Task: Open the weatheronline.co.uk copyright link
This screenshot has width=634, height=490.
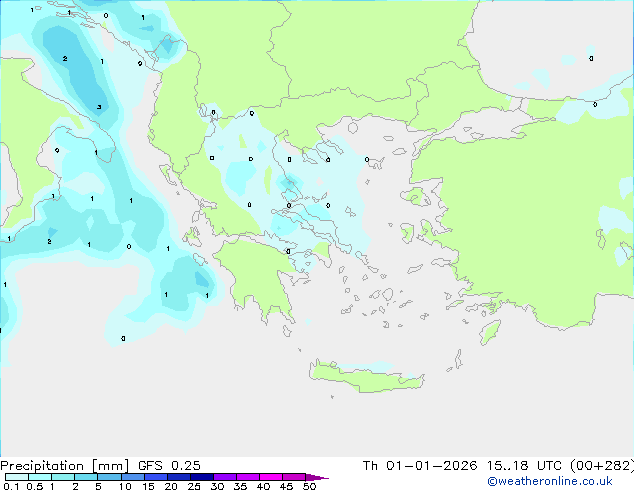Action: click(550, 481)
